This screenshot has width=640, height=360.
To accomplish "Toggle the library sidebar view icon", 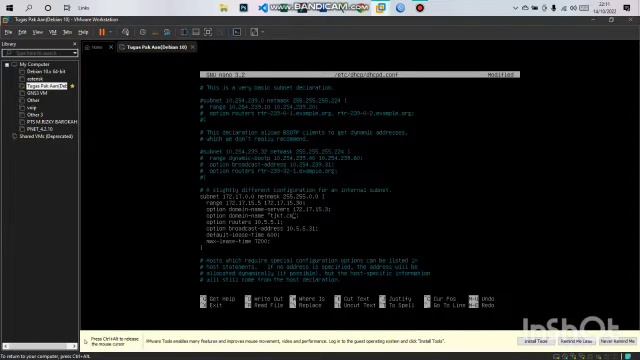I will [184, 32].
